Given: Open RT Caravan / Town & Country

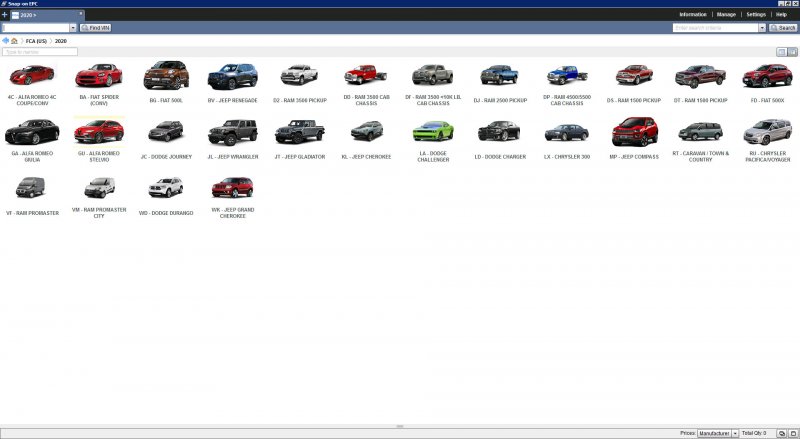Looking at the screenshot, I should click(x=701, y=140).
